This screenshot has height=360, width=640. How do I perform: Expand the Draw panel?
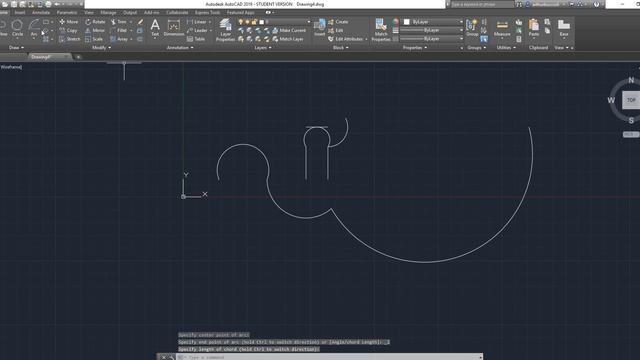(16, 48)
